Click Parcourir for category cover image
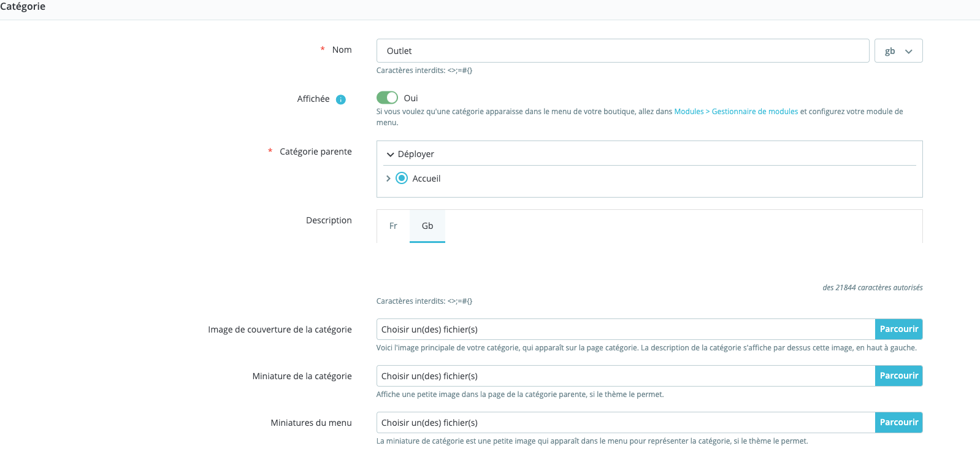This screenshot has height=451, width=980. coord(899,329)
